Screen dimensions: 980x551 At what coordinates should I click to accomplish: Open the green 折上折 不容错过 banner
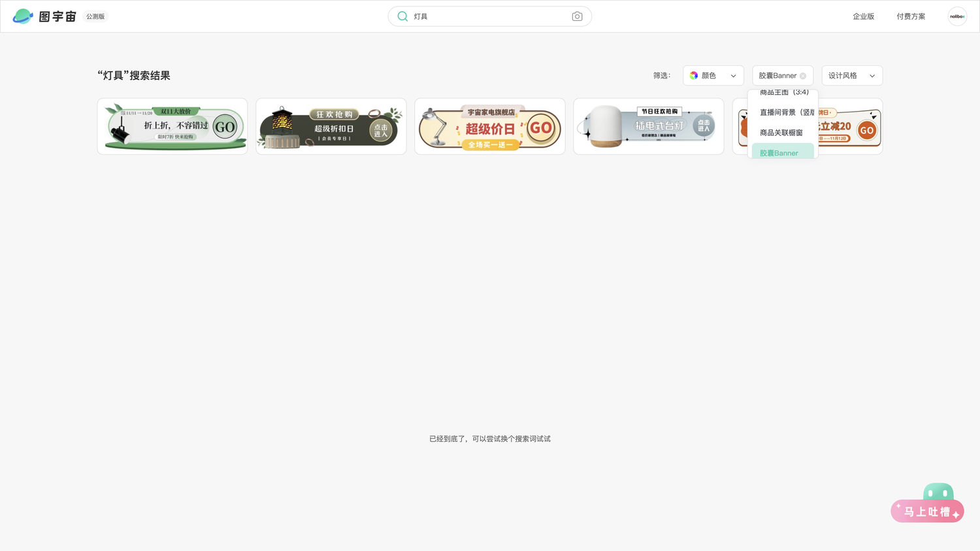click(x=172, y=127)
